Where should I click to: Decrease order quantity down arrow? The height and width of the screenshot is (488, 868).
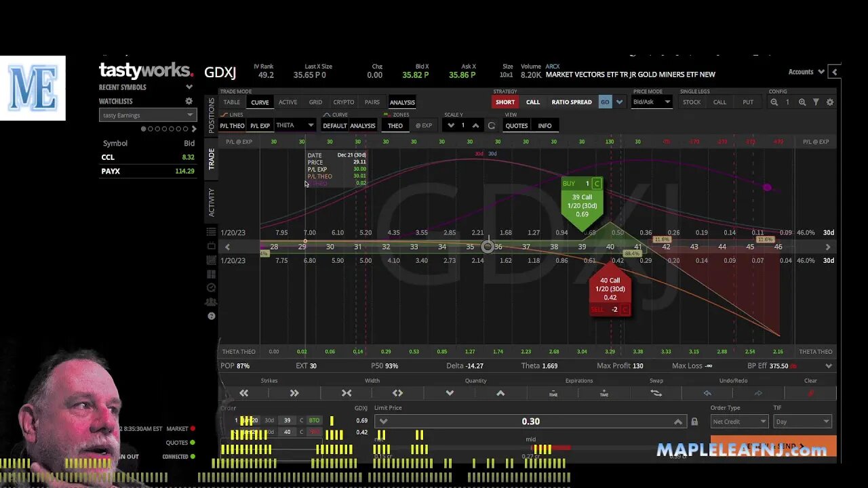pyautogui.click(x=450, y=393)
